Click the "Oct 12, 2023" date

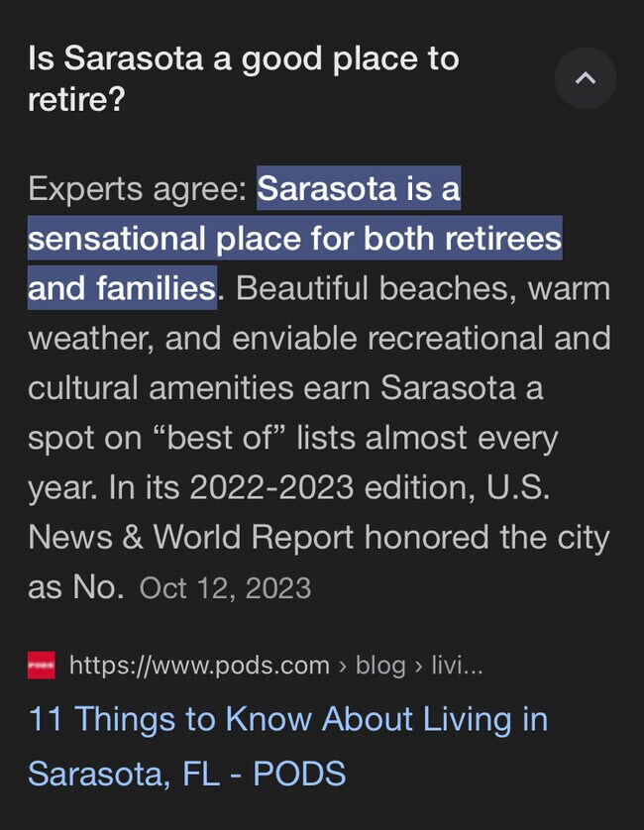tap(225, 587)
